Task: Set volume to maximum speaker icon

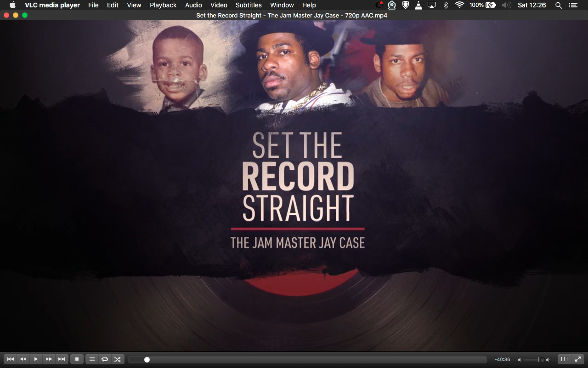Action: (548, 360)
